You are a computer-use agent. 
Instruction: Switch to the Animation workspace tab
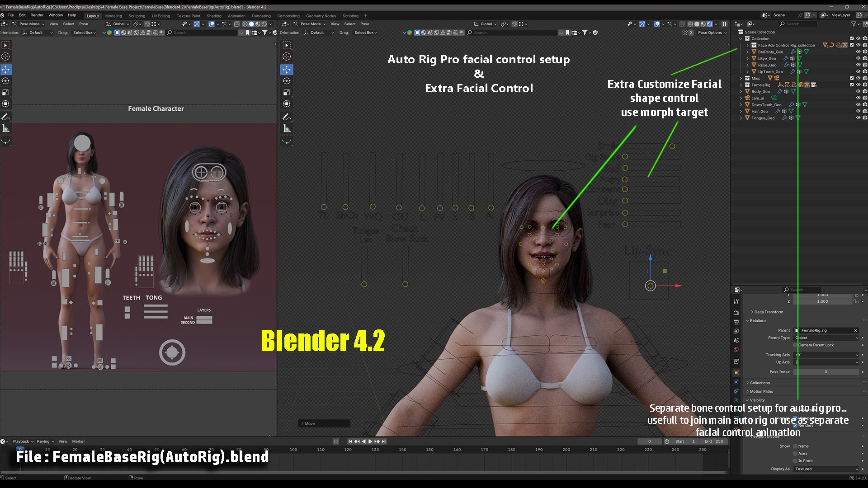(x=236, y=16)
